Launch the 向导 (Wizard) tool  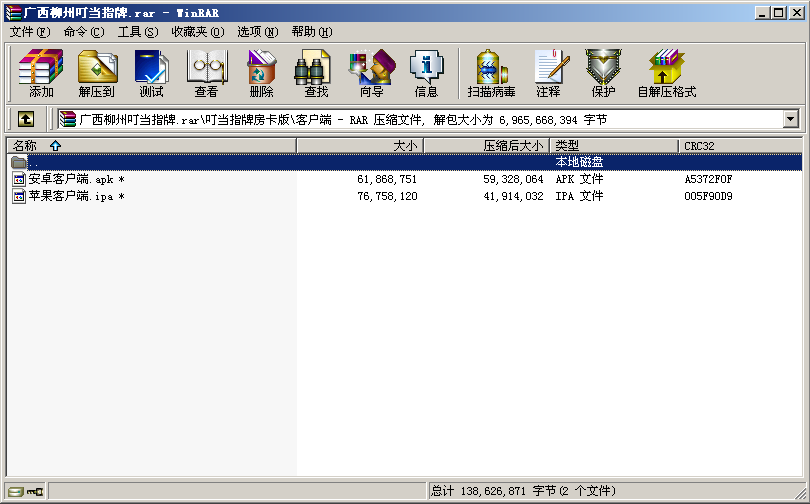coord(371,73)
